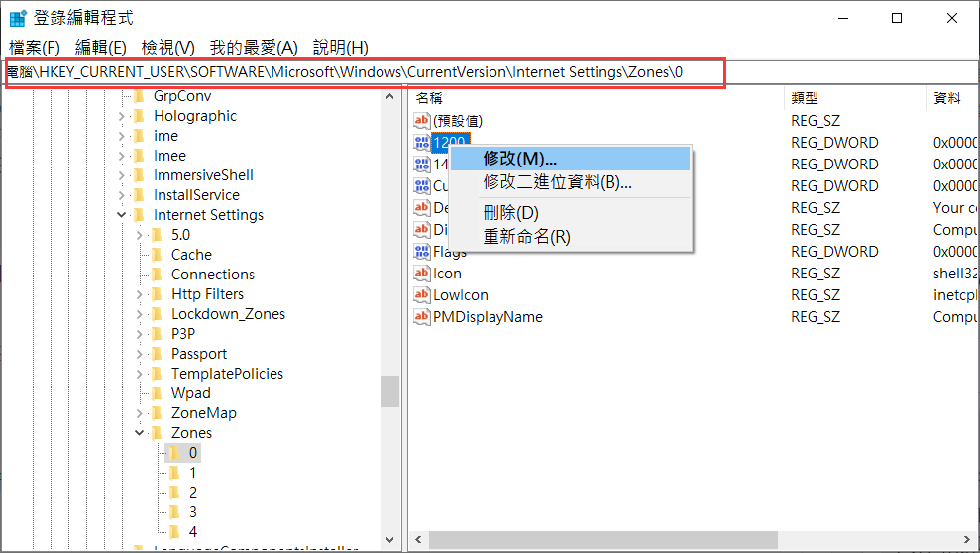Expand the ime key
The image size is (980, 553).
(x=121, y=136)
